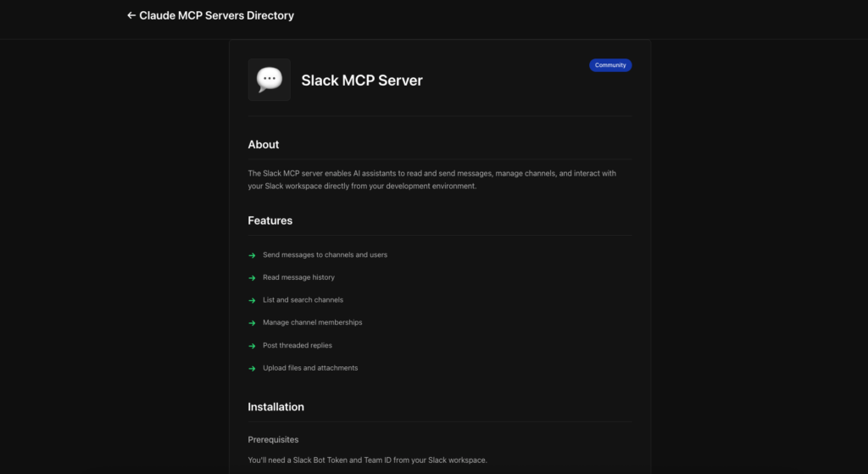Image resolution: width=868 pixels, height=474 pixels.
Task: Click the green arrow beside Manage channel memberships
Action: click(252, 323)
